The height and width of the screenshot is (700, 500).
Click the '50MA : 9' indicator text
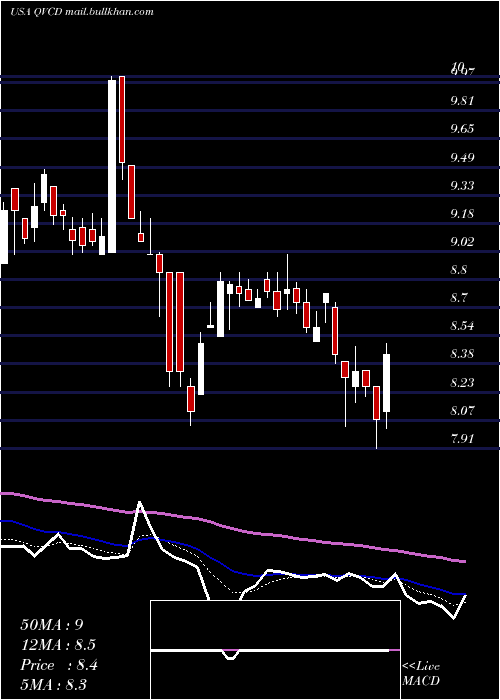(52, 625)
